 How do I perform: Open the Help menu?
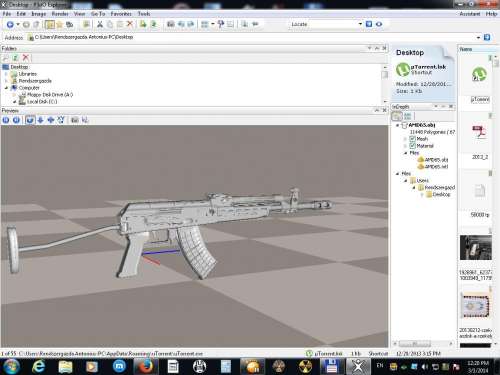tap(491, 14)
